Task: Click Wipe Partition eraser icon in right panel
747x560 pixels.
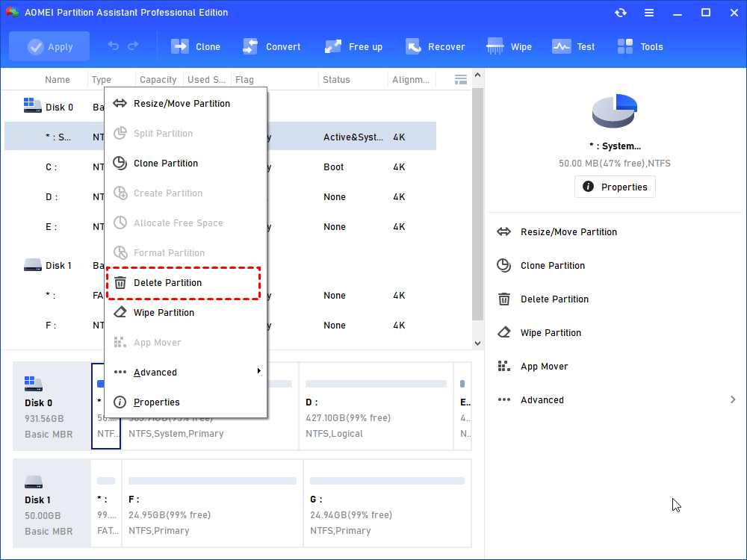Action: (504, 332)
